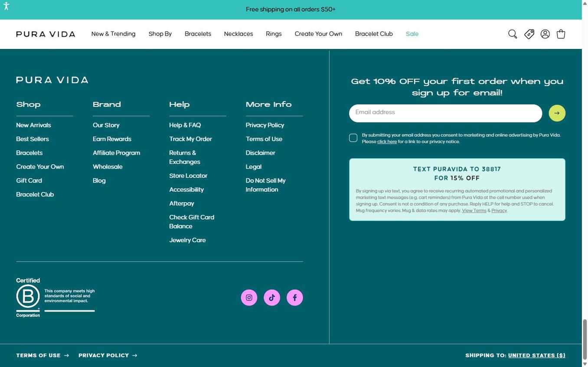Click the Email address input field
The height and width of the screenshot is (367, 588).
coord(445,113)
